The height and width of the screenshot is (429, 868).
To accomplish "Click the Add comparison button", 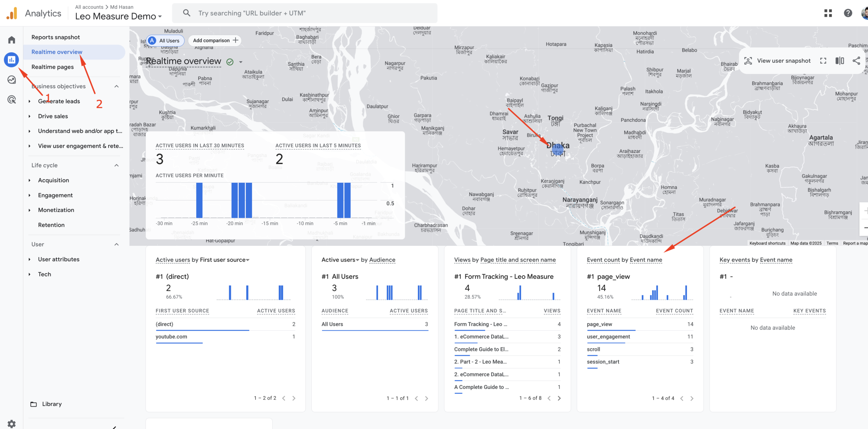I will click(215, 41).
